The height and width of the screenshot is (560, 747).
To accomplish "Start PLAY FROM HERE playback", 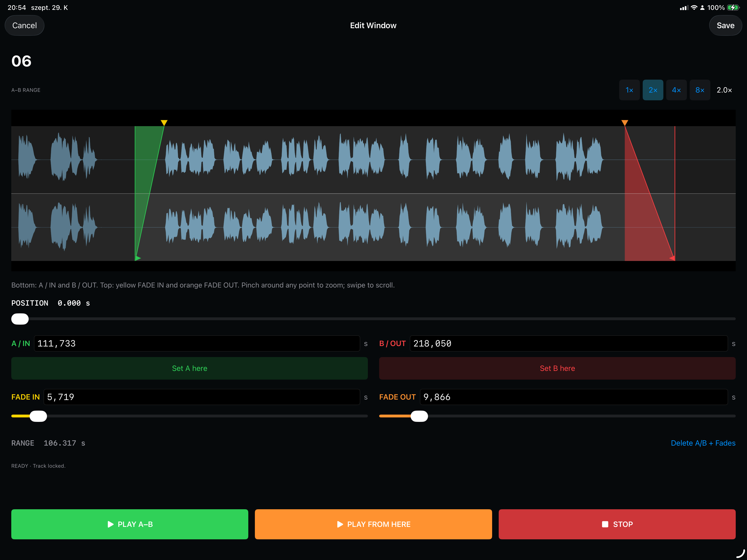I will point(373,524).
